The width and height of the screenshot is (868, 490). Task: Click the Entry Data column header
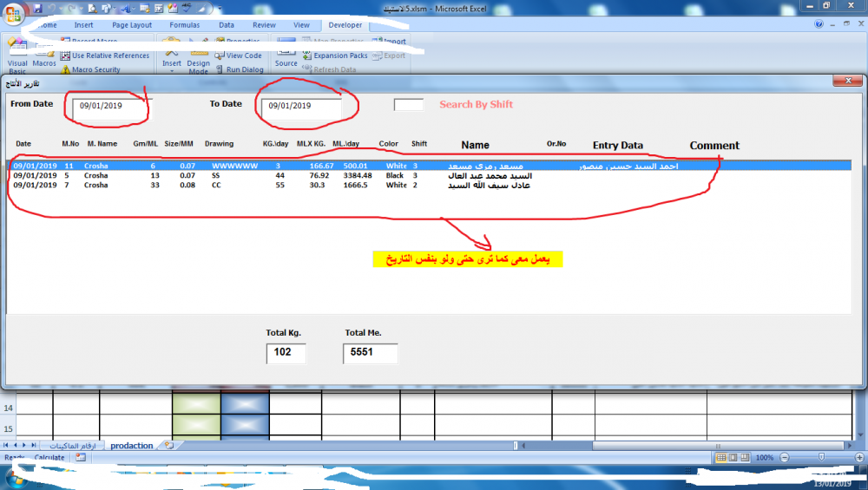coord(618,146)
